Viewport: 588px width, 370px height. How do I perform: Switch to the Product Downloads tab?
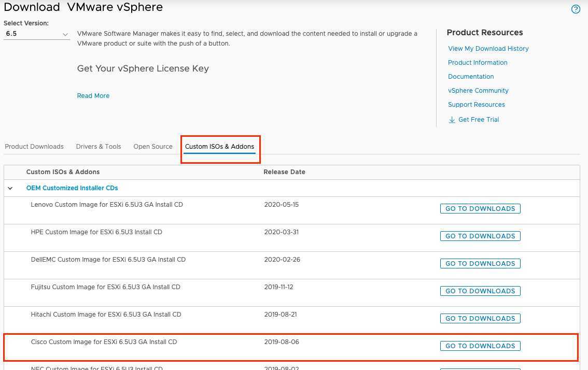(34, 147)
